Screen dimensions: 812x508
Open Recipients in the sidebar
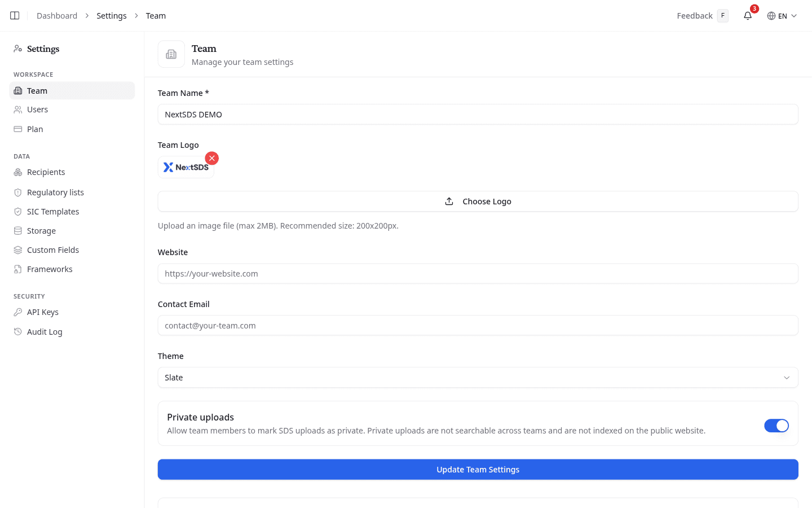72,172
